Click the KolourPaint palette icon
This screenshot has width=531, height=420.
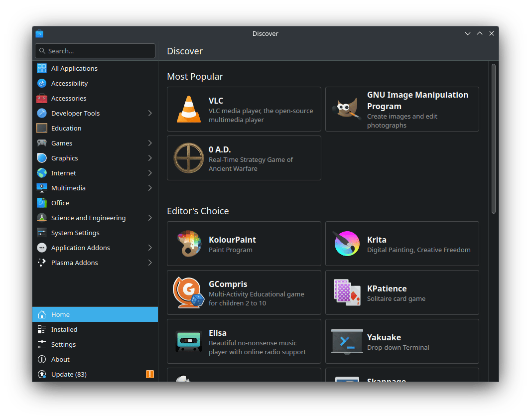click(189, 244)
